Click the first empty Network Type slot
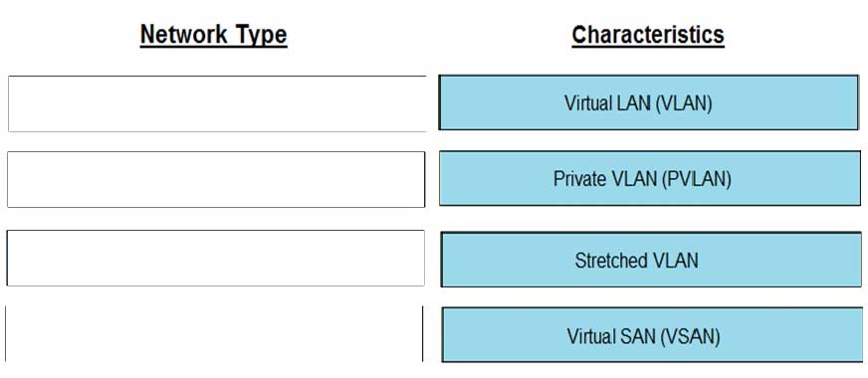 point(217,103)
